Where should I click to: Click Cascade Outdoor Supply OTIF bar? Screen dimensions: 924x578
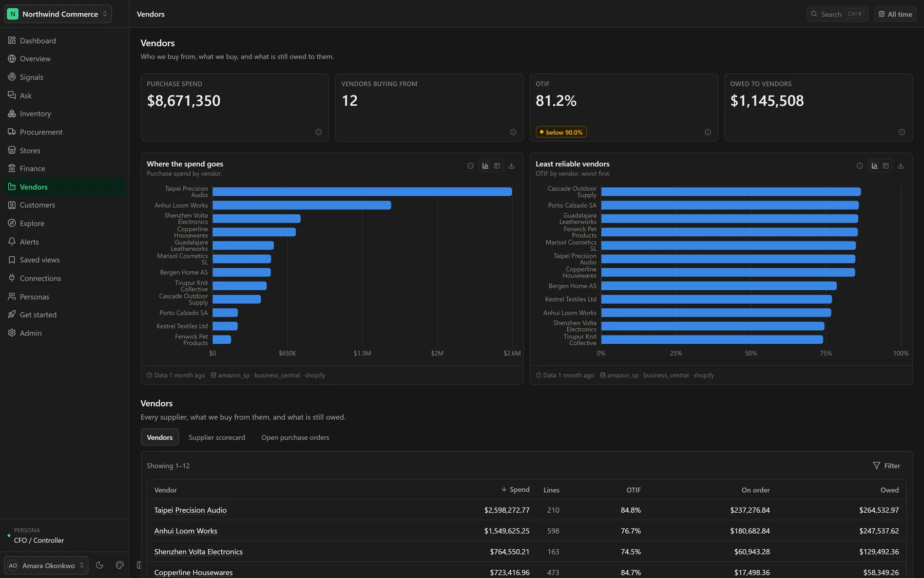point(731,192)
